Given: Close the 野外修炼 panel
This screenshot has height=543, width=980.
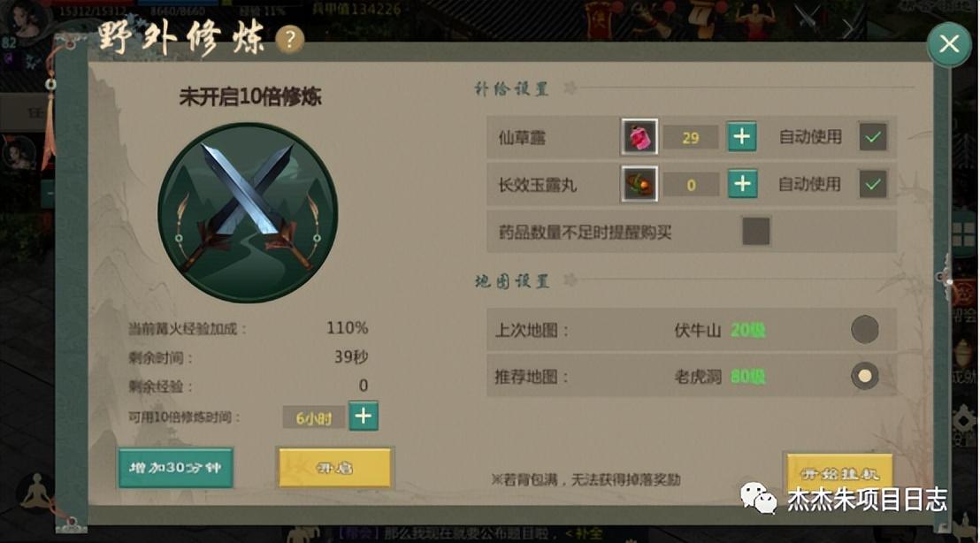Looking at the screenshot, I should (x=949, y=43).
